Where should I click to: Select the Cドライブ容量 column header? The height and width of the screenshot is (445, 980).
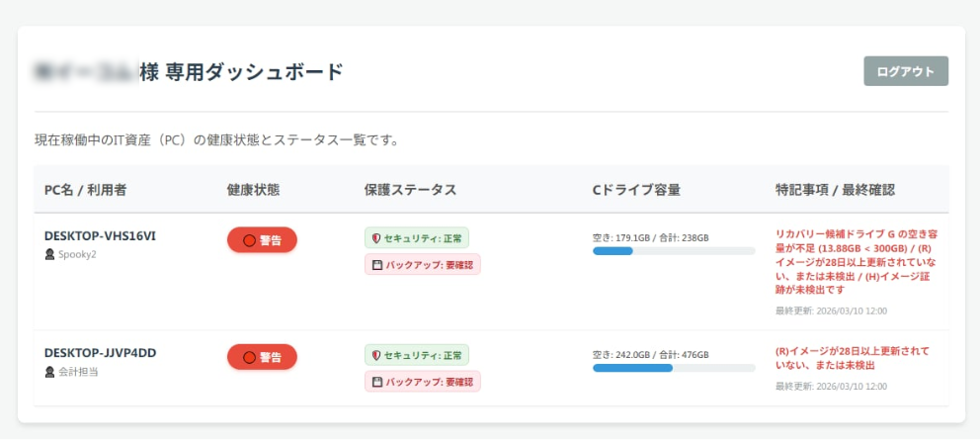tap(636, 190)
